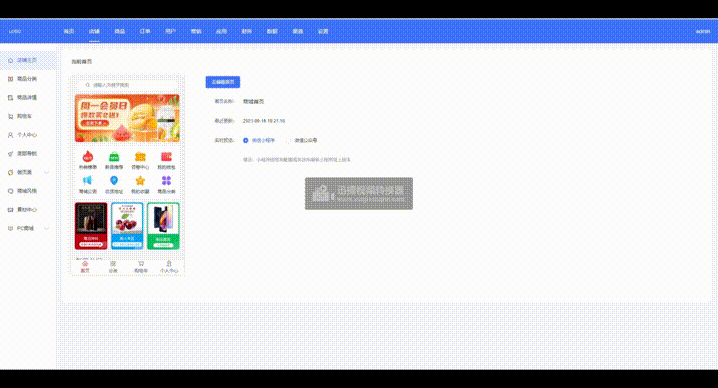Click the blue edit homepage button
Image resolution: width=718 pixels, height=388 pixels.
click(x=223, y=82)
